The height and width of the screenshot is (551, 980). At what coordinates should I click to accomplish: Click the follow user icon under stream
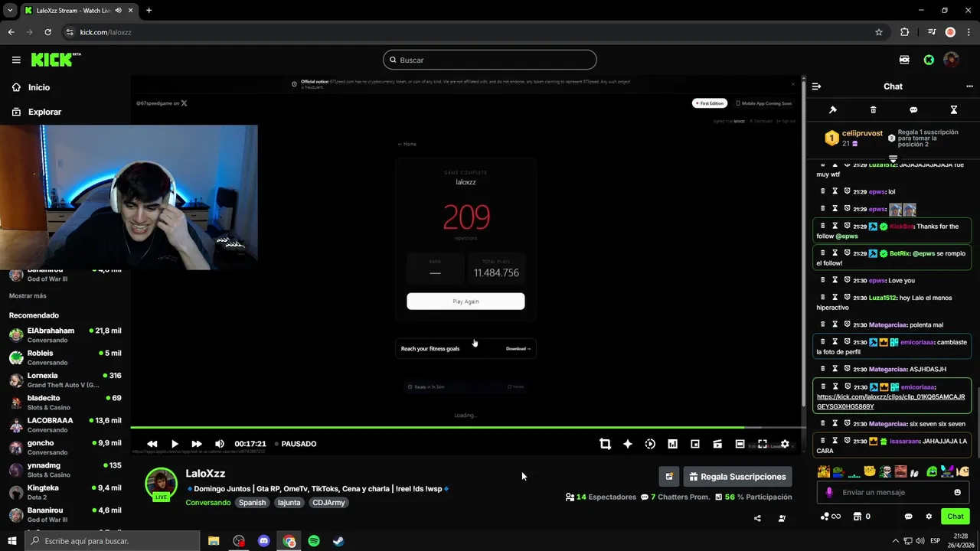click(782, 518)
